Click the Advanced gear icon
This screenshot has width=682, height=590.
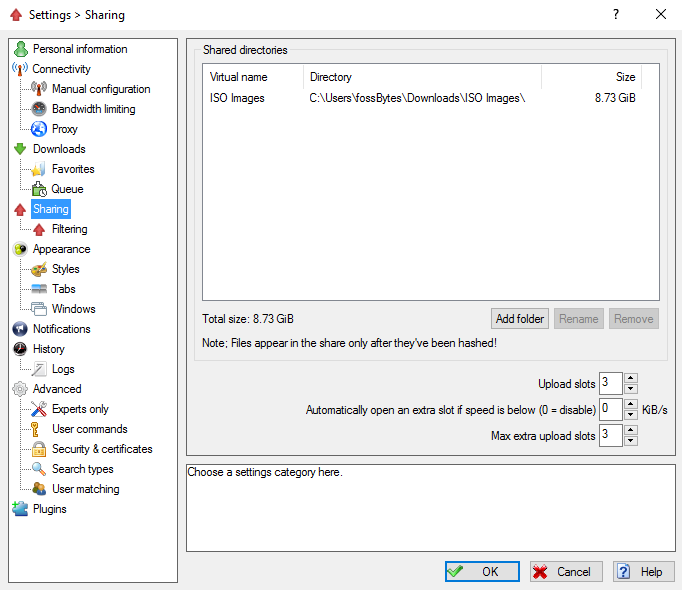[x=20, y=389]
